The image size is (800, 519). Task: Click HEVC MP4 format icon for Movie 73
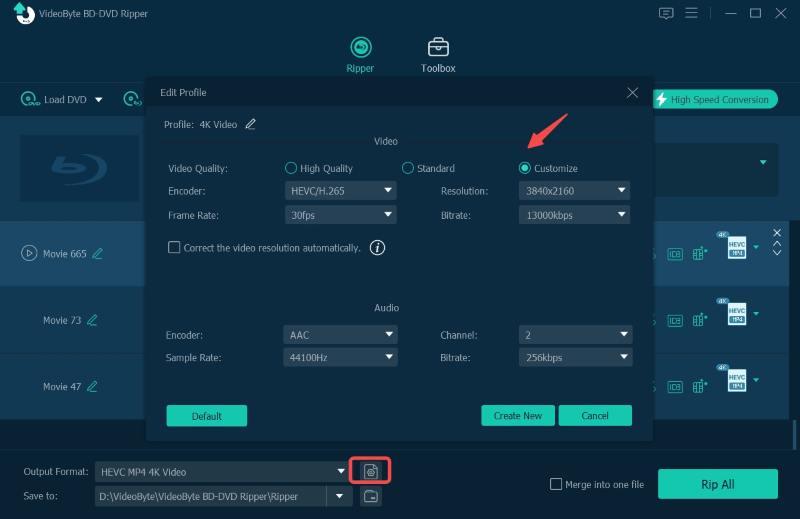click(x=736, y=313)
